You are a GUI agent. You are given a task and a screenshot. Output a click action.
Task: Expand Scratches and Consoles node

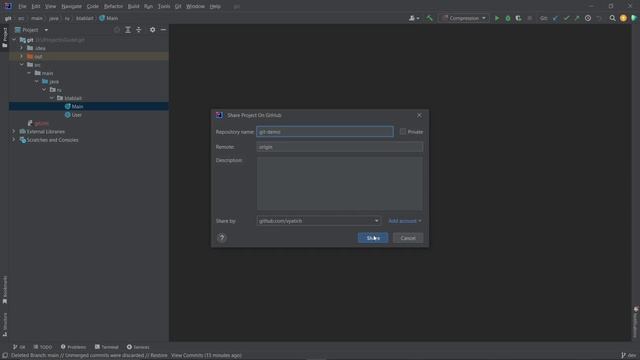[x=14, y=140]
